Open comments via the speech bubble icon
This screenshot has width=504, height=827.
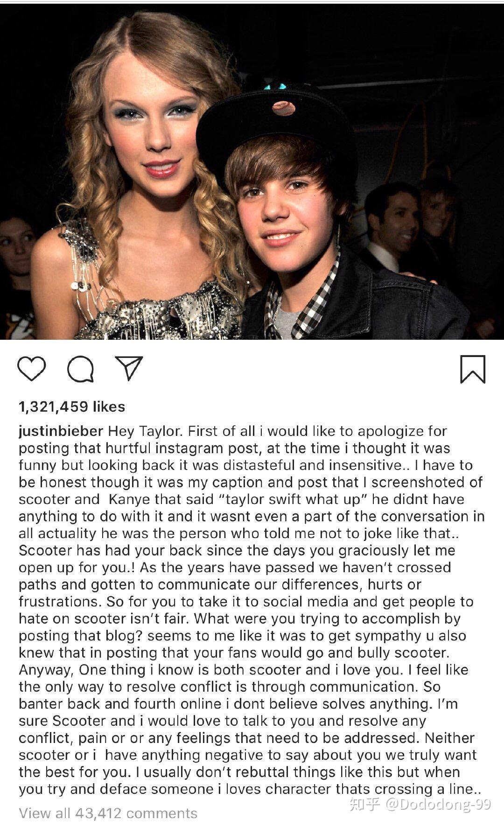click(x=80, y=370)
